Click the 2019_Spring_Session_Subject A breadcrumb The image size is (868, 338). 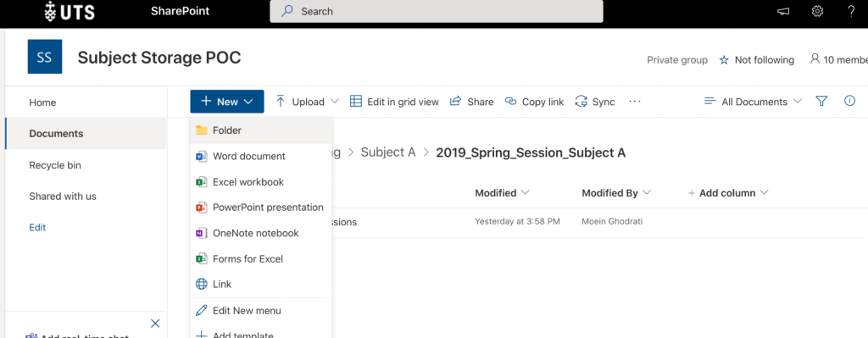pos(531,153)
